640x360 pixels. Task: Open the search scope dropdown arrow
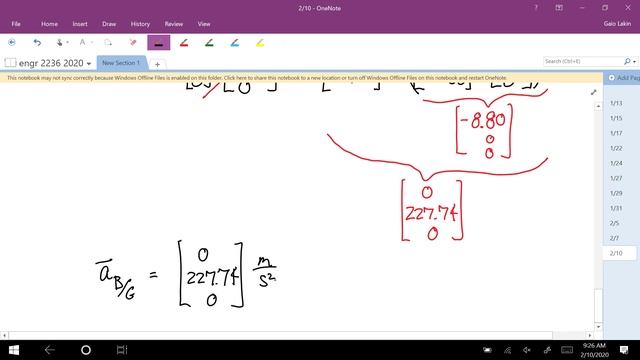(634, 62)
